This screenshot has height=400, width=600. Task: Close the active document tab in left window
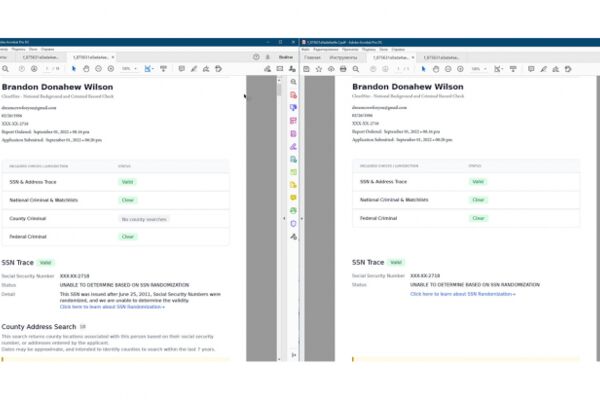pyautogui.click(x=113, y=57)
